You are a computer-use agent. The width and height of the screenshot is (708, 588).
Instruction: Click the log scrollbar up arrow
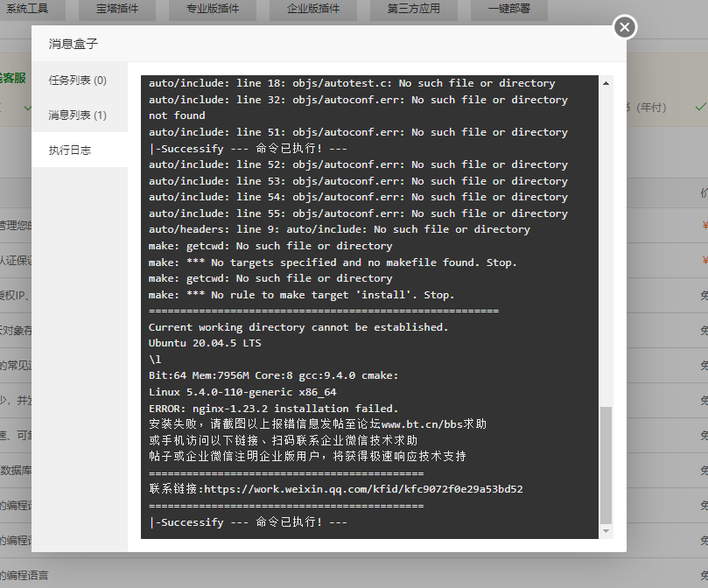[606, 83]
